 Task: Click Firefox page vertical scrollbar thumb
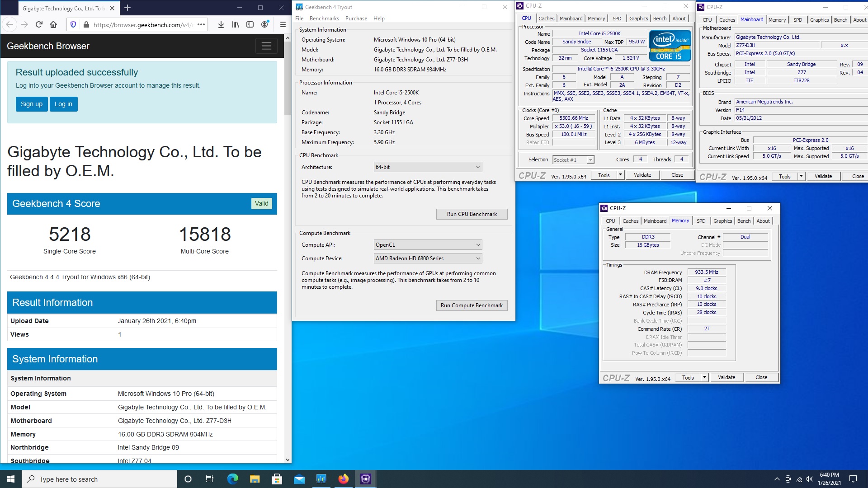coord(288,79)
